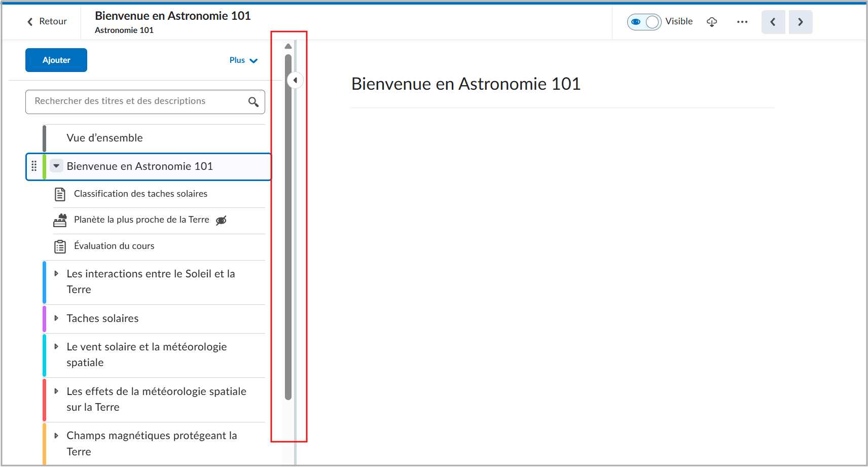
Task: Expand Les effets de la météorologie spatiale
Action: tap(56, 391)
